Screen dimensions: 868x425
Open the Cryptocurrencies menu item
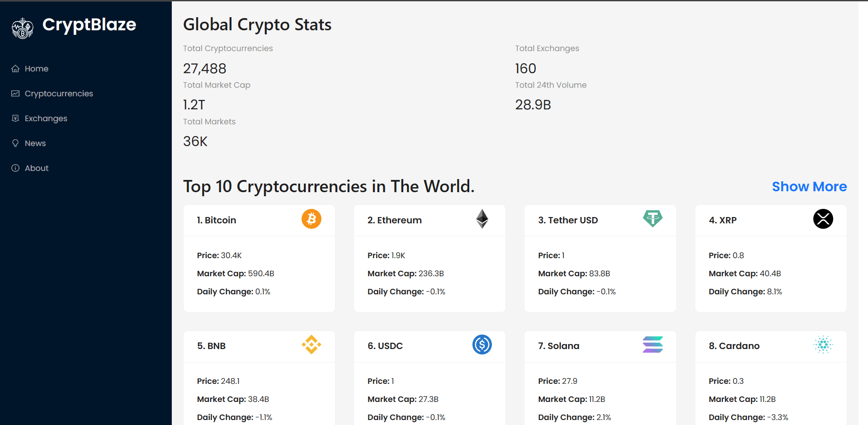coord(58,93)
